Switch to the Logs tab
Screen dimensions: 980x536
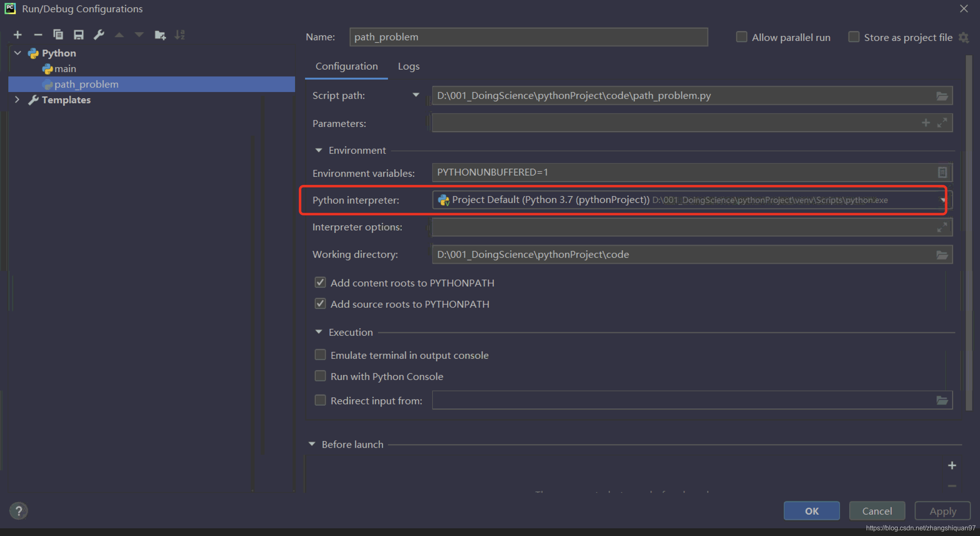pos(409,66)
